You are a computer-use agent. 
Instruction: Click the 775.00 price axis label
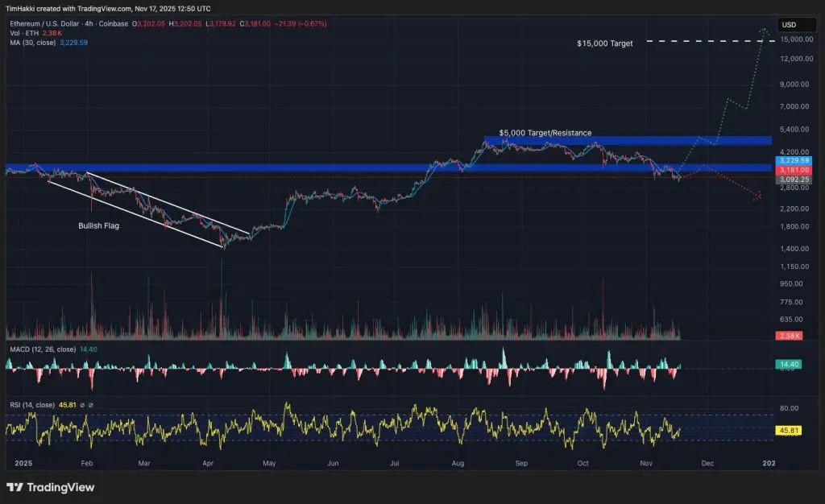tap(791, 302)
